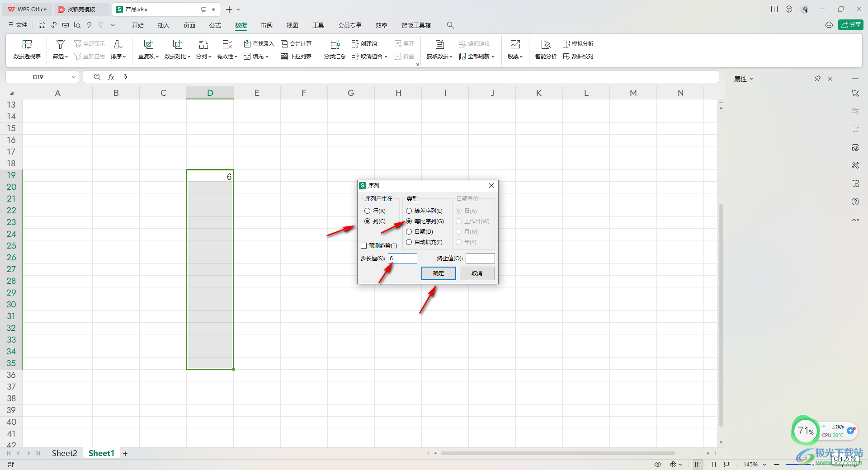Click the zoom slider in the status bar
Screen dimensions: 868x470
813,465
